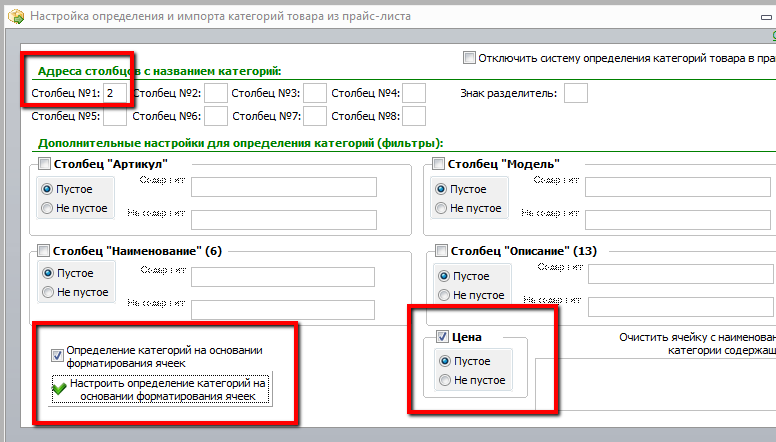Uncheck the Цена checkbox

point(442,337)
